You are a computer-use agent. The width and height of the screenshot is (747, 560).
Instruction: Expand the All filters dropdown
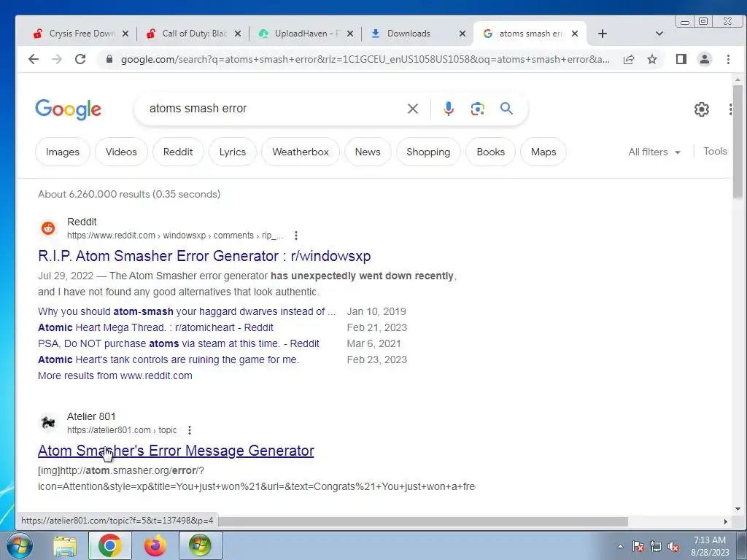(x=654, y=152)
